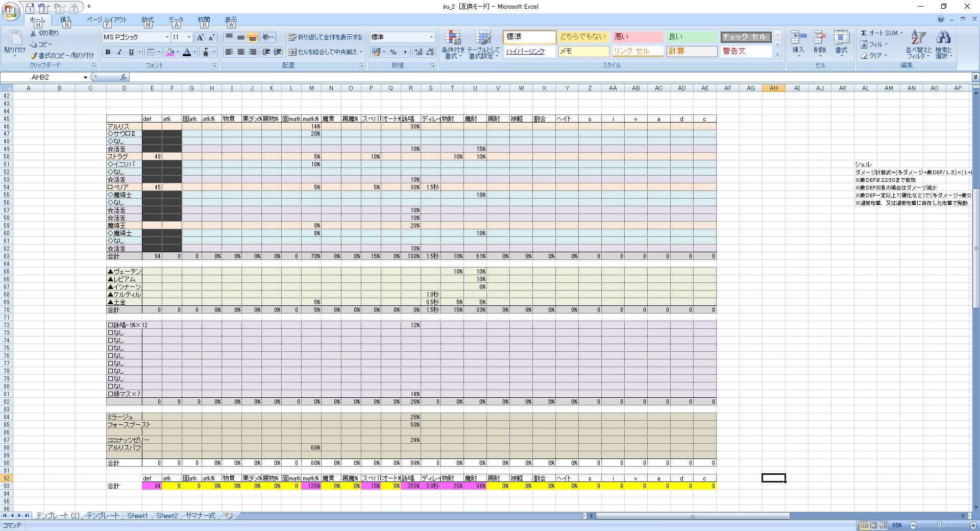980x531 pixels.
Task: Toggle Bold formatting
Action: 108,52
